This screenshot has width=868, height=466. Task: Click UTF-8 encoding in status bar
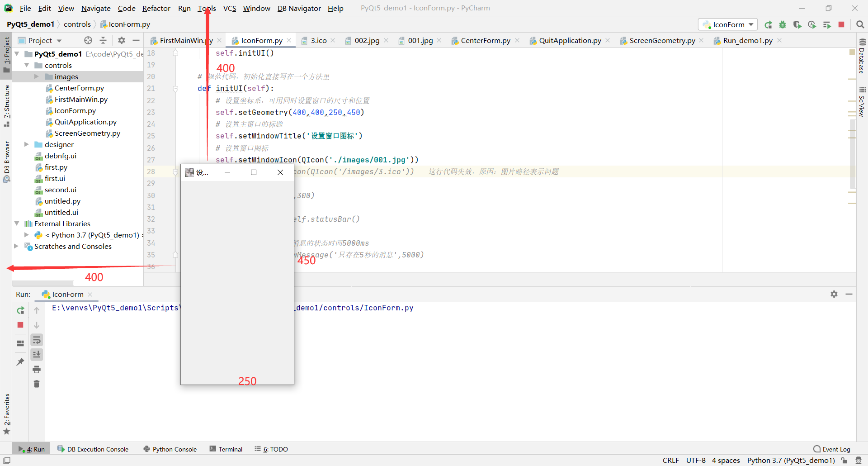(x=696, y=460)
